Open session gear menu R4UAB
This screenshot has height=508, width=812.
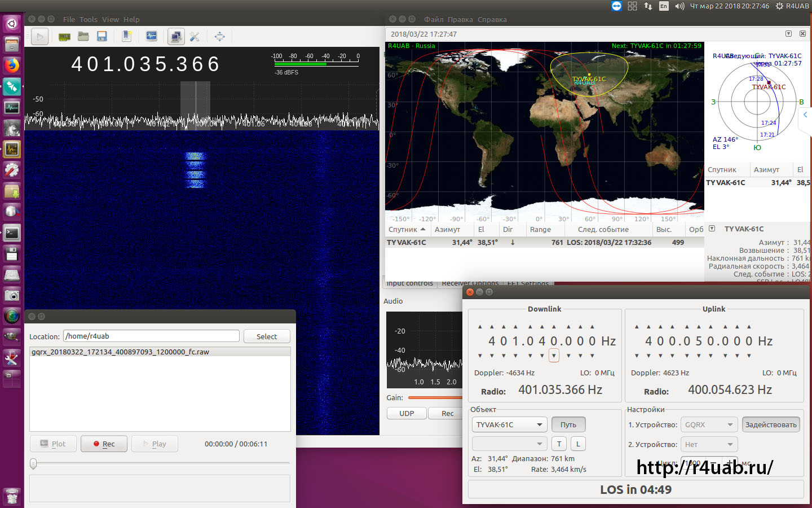pyautogui.click(x=792, y=6)
